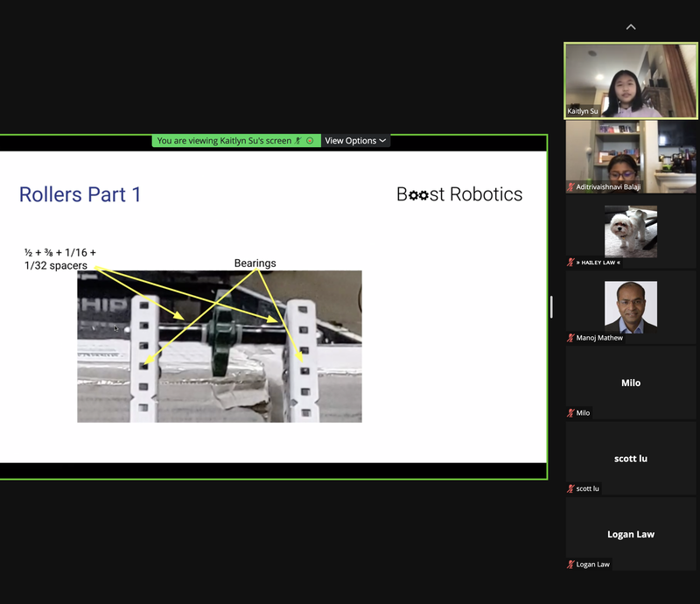Click Aditrivaishnavi Balaji's red muted mic icon
The width and height of the screenshot is (700, 604).
tap(569, 186)
